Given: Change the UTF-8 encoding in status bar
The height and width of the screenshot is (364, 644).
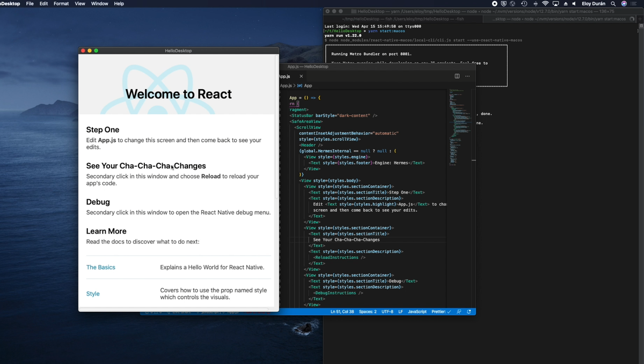Looking at the screenshot, I should pos(387,311).
